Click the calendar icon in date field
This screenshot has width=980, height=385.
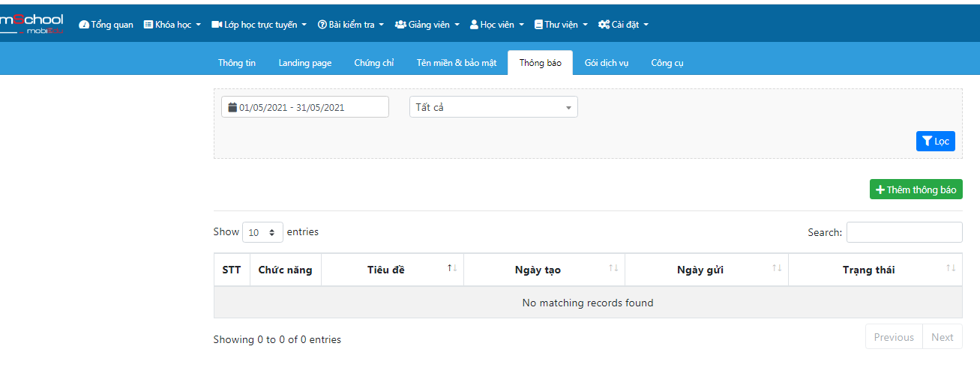[x=232, y=107]
